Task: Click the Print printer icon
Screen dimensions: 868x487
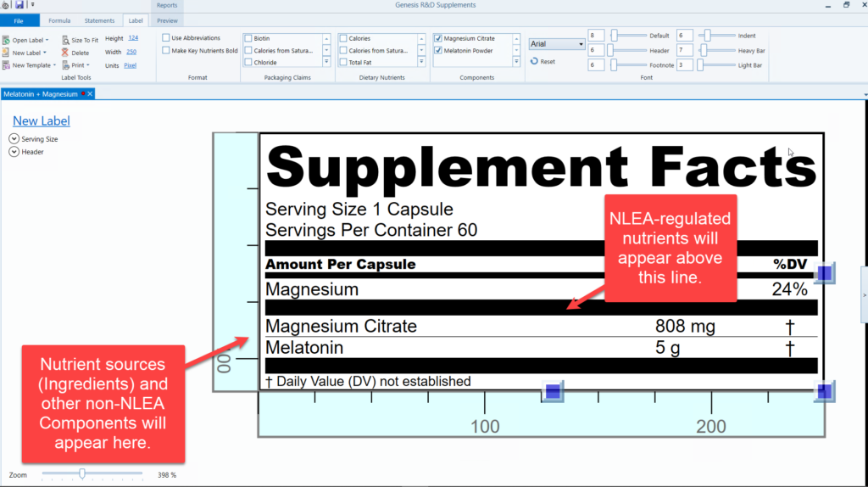Action: (x=65, y=65)
